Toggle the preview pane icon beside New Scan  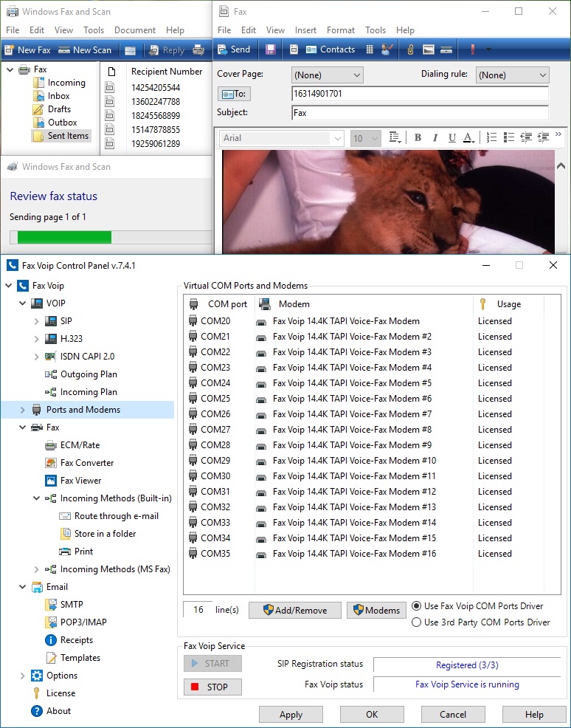pos(131,50)
